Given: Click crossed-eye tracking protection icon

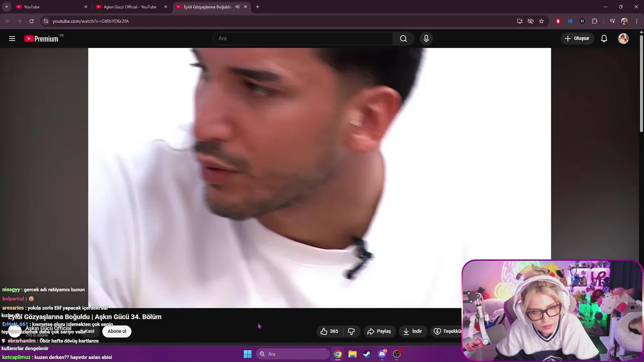Looking at the screenshot, I should [x=530, y=21].
